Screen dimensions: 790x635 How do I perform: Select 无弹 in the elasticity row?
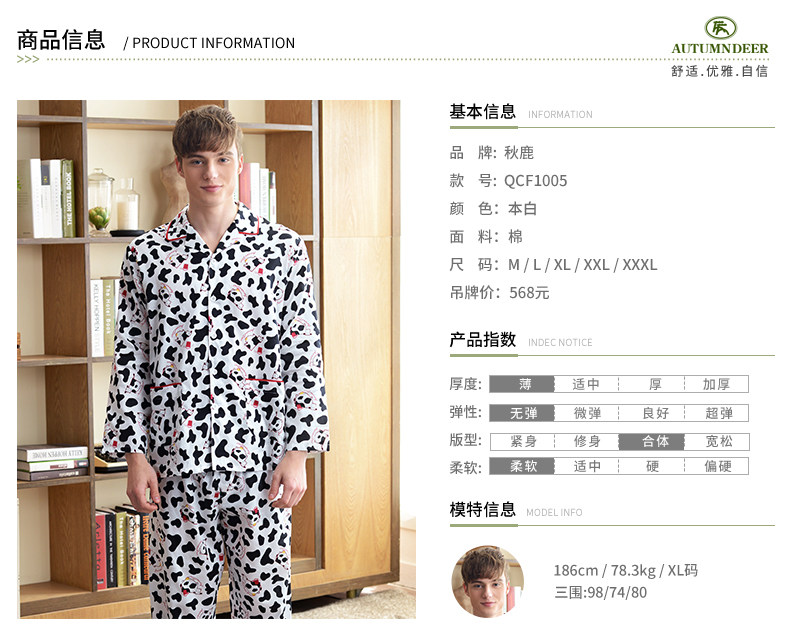point(522,413)
